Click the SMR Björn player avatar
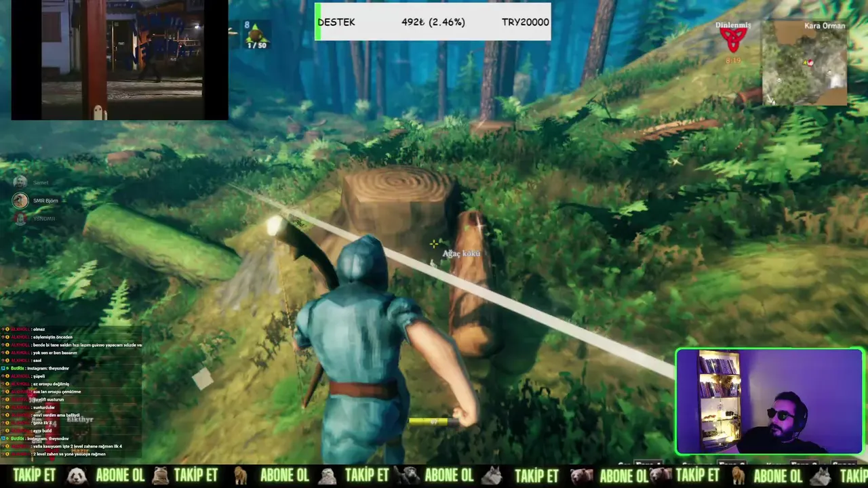868x488 pixels. click(20, 201)
